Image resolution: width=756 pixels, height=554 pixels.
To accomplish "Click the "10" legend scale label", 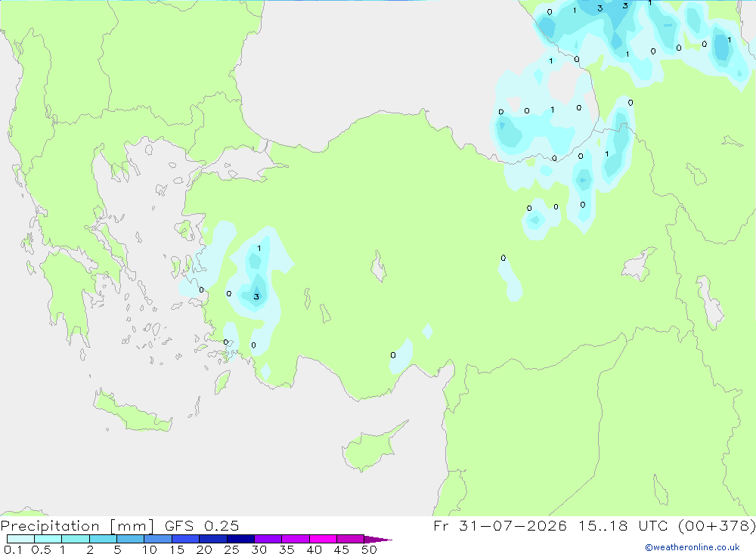I will click(150, 549).
